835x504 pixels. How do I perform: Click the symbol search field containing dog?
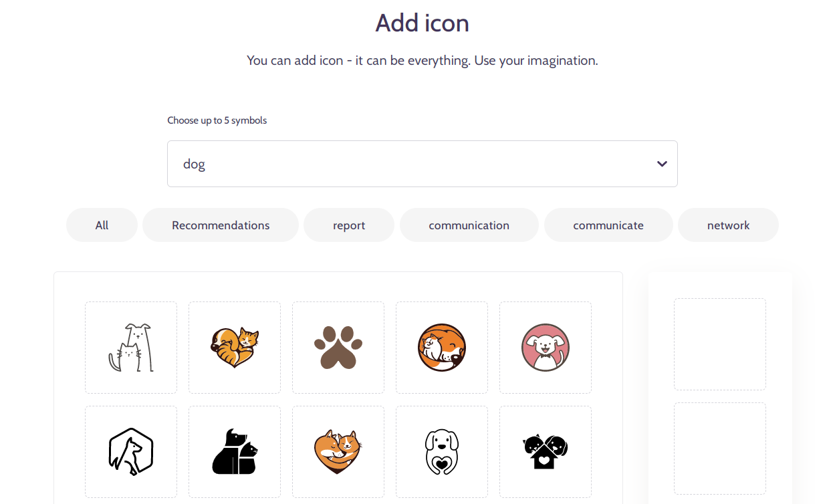(423, 164)
